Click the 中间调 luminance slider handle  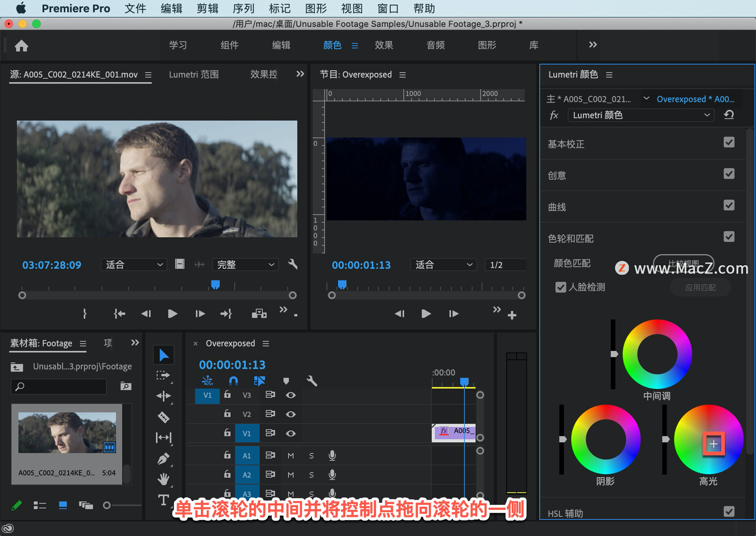coord(614,354)
